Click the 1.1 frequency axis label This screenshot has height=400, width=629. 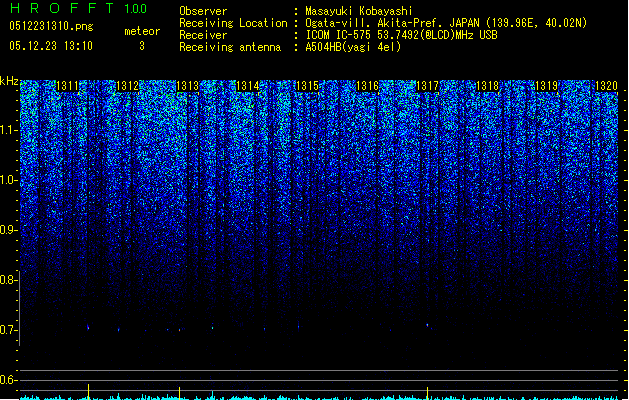[x=8, y=130]
